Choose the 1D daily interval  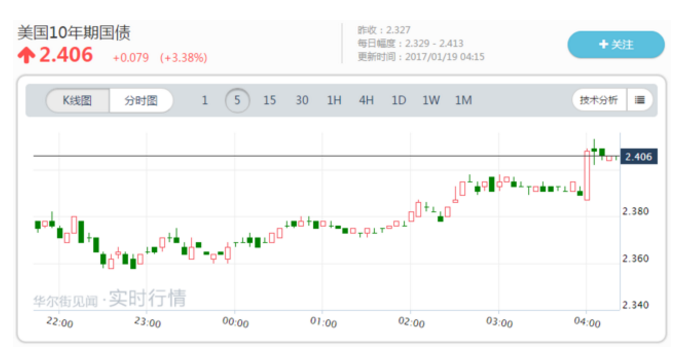point(398,100)
